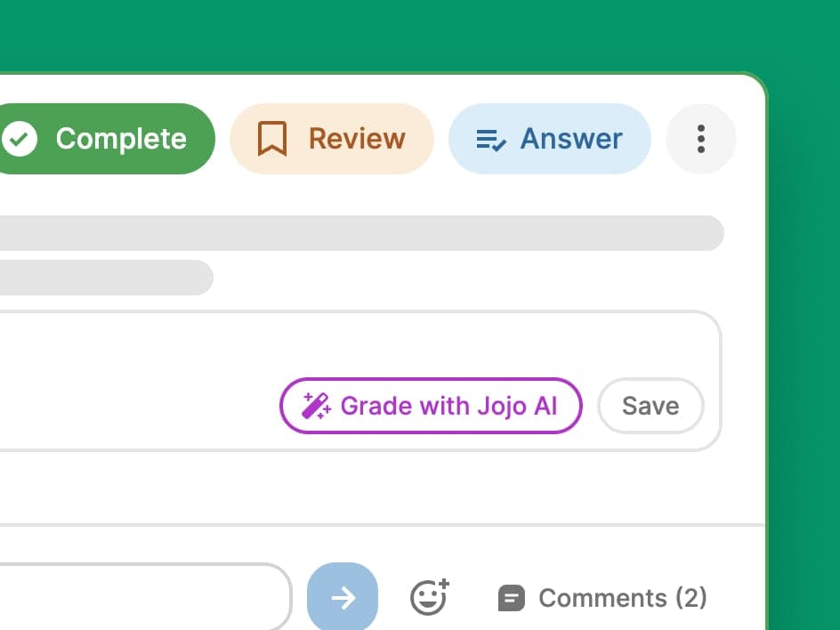Click the magic wand icon for Jojo AI
The image size is (840, 630).
coord(316,406)
